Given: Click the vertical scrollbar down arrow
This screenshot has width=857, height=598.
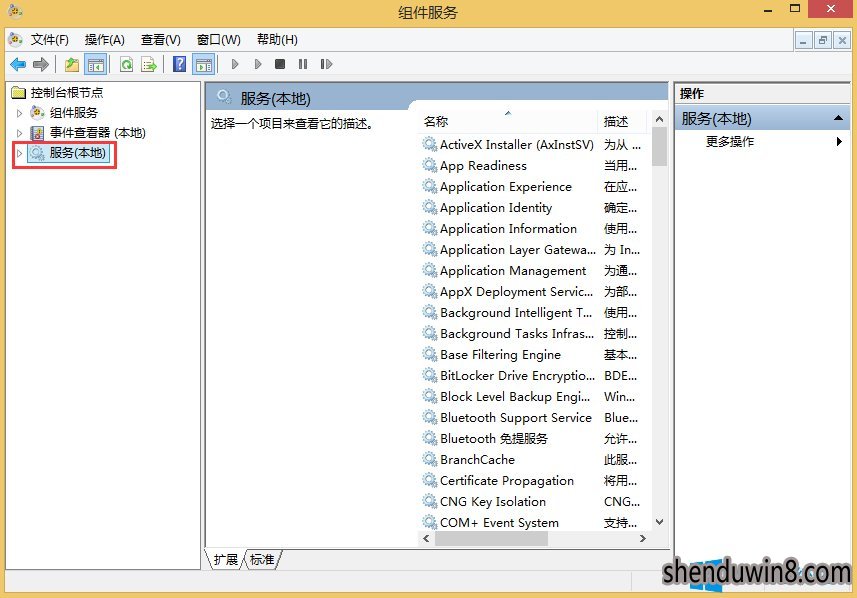Looking at the screenshot, I should [x=660, y=522].
